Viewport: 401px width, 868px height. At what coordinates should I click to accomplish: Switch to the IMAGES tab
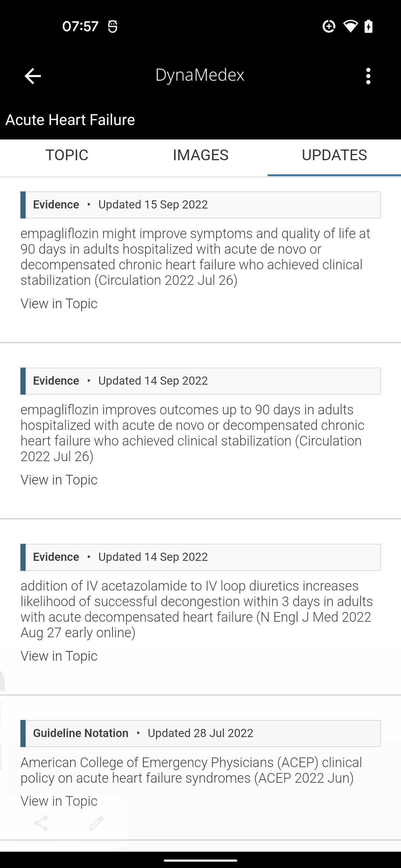[200, 155]
